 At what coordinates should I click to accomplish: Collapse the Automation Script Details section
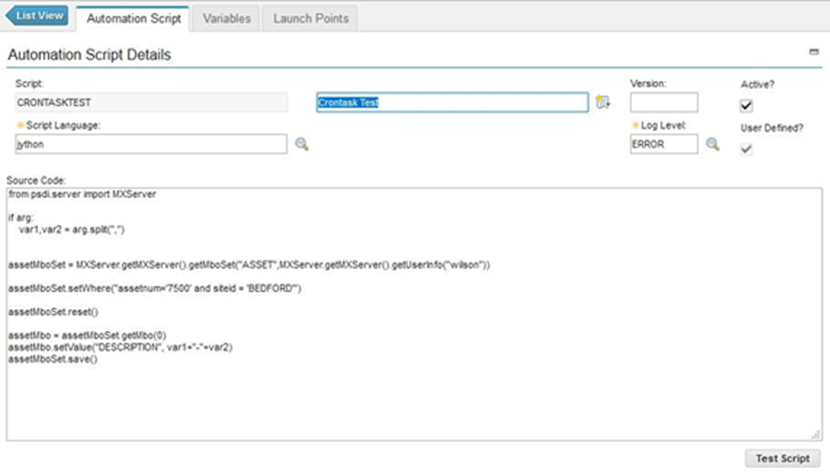(x=815, y=51)
